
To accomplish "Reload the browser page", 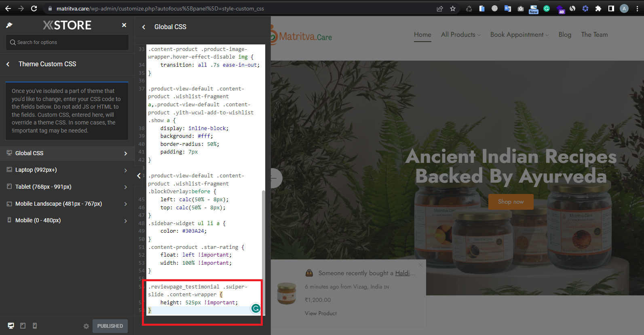I will [x=34, y=8].
